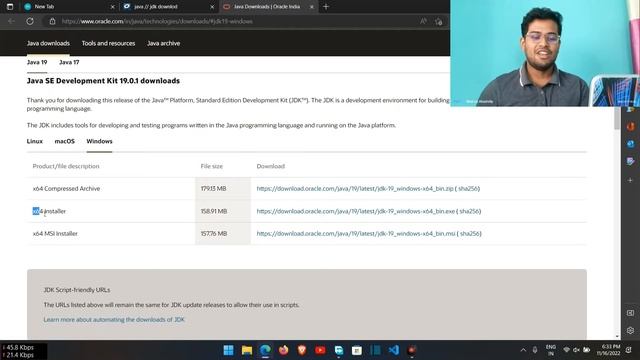This screenshot has height=360, width=640.
Task: Launch Brave browser from taskbar
Action: point(302,350)
